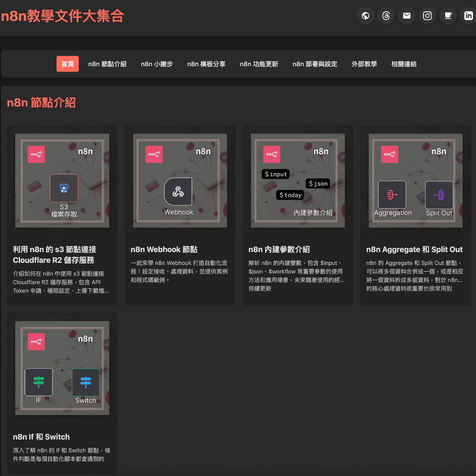Click the n8n logo on S3 card
The width and height of the screenshot is (476, 476).
coord(36,154)
